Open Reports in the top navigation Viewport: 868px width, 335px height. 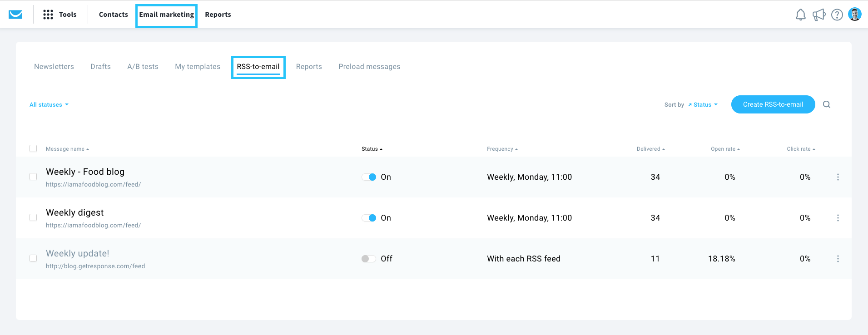pos(218,15)
